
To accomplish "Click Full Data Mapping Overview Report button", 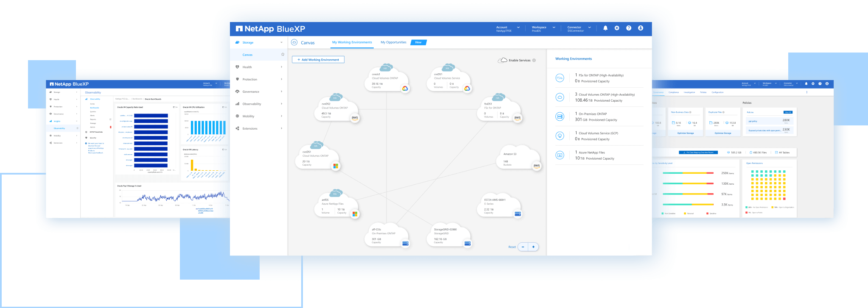I will click(698, 153).
